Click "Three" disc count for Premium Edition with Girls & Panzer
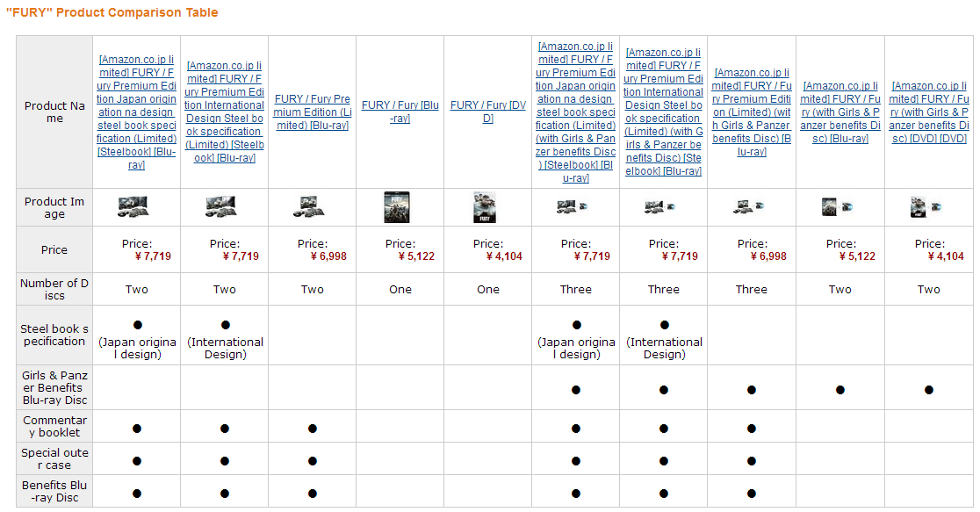The width and height of the screenshot is (980, 512). [752, 290]
